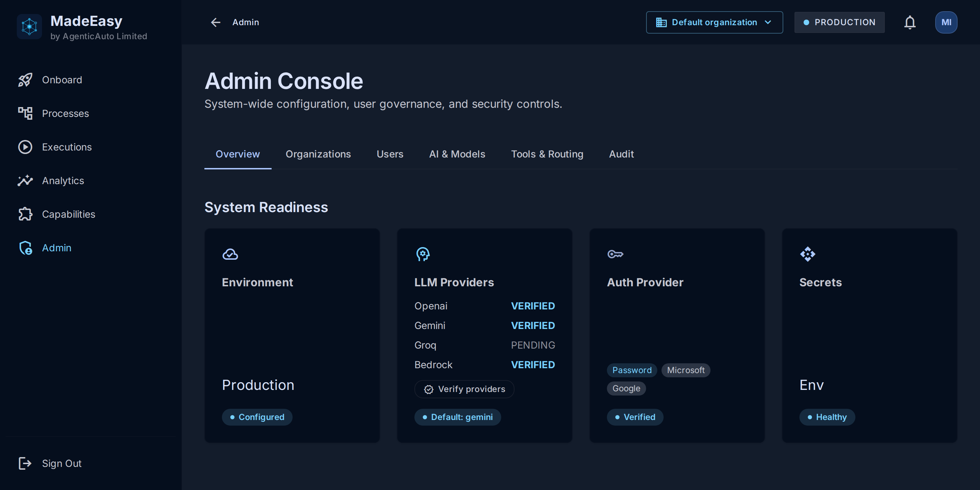This screenshot has height=490, width=980.
Task: Click the by AgenticAuto Limited tagline
Action: click(x=99, y=36)
